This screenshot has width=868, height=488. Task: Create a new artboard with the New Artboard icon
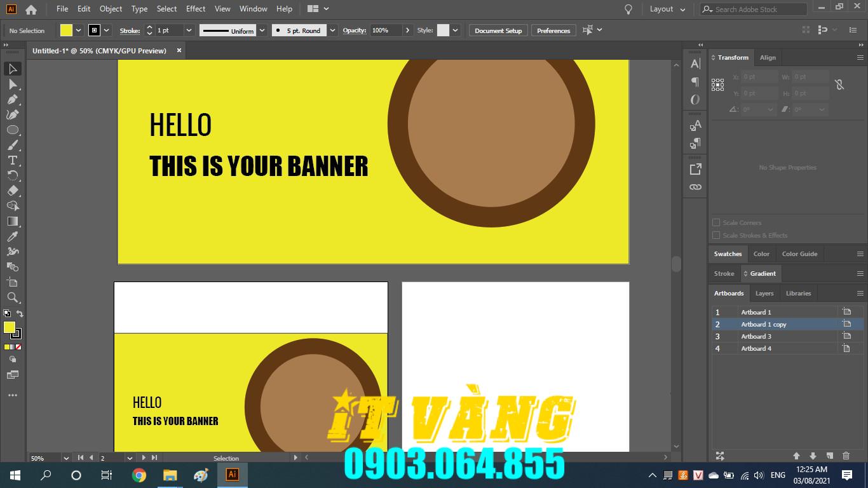(x=831, y=456)
